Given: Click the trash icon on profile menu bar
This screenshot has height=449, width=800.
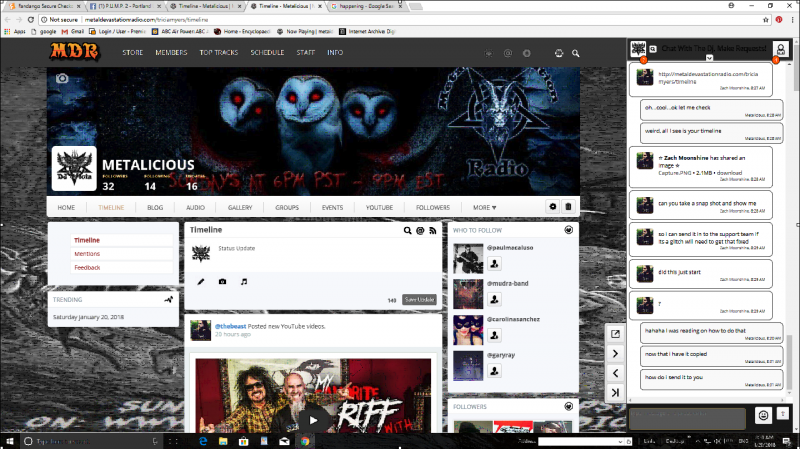Looking at the screenshot, I should pos(568,207).
